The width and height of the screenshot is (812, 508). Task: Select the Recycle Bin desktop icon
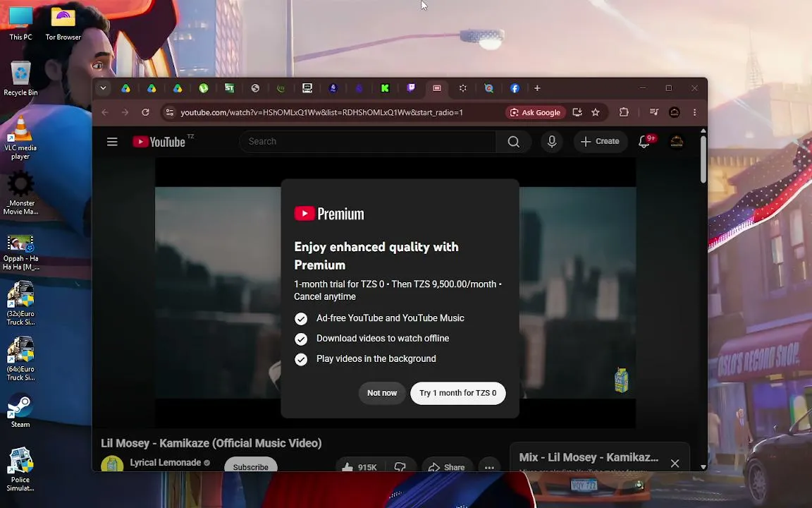click(x=20, y=79)
